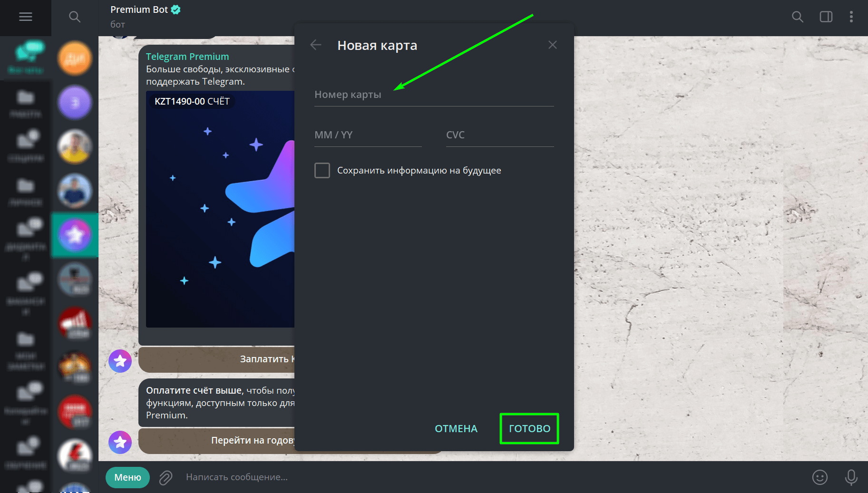Select the highlighted Premium star chat
Screen dimensions: 868x493
pyautogui.click(x=75, y=235)
